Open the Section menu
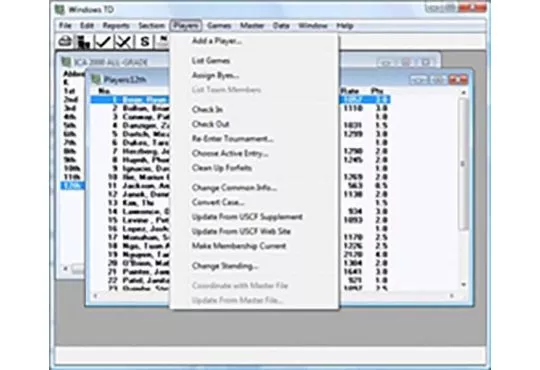The width and height of the screenshot is (540, 370). (151, 25)
